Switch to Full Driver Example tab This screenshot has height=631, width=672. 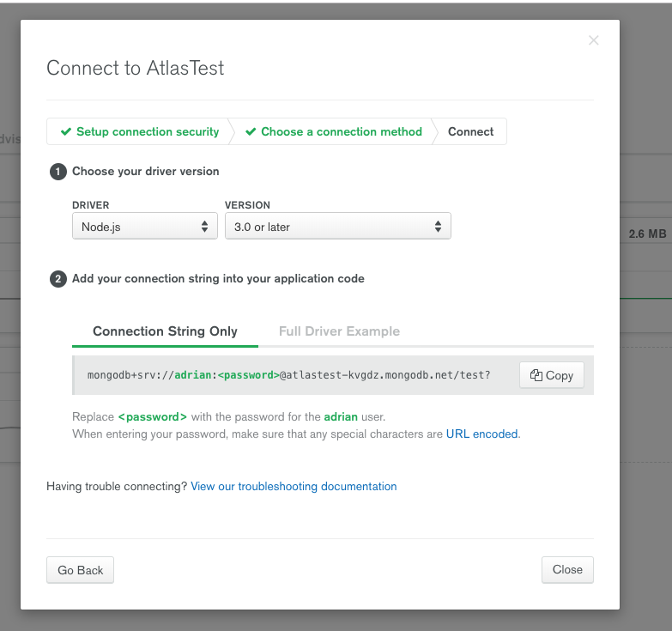point(339,331)
